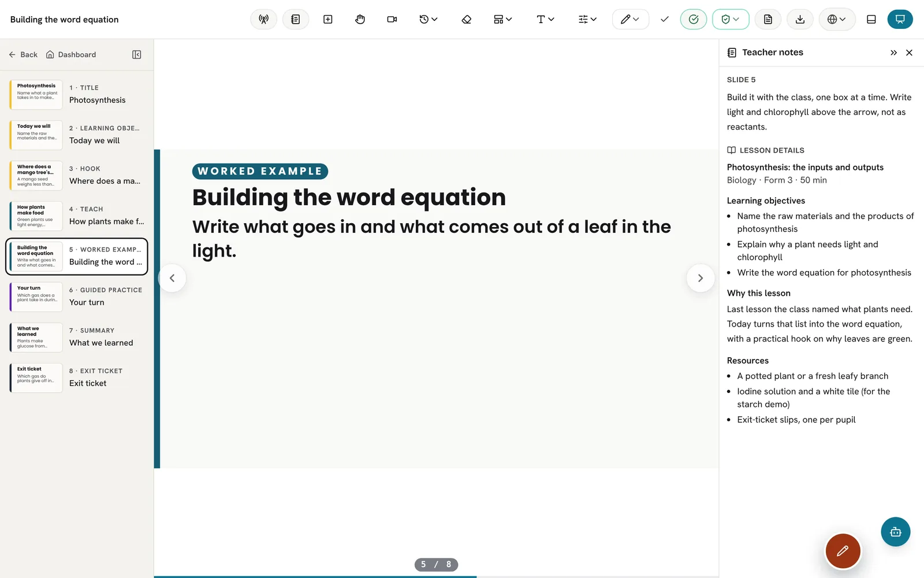924x578 pixels.
Task: Open the shield check dropdown
Action: coord(731,19)
